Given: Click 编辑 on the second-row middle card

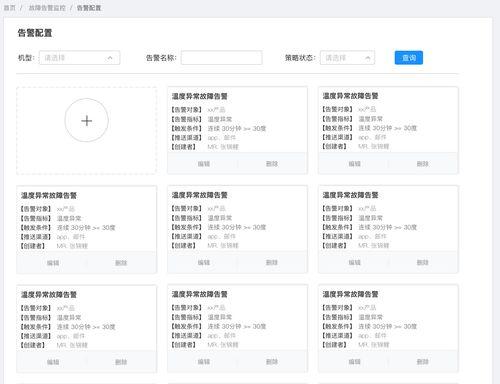Looking at the screenshot, I should [204, 262].
